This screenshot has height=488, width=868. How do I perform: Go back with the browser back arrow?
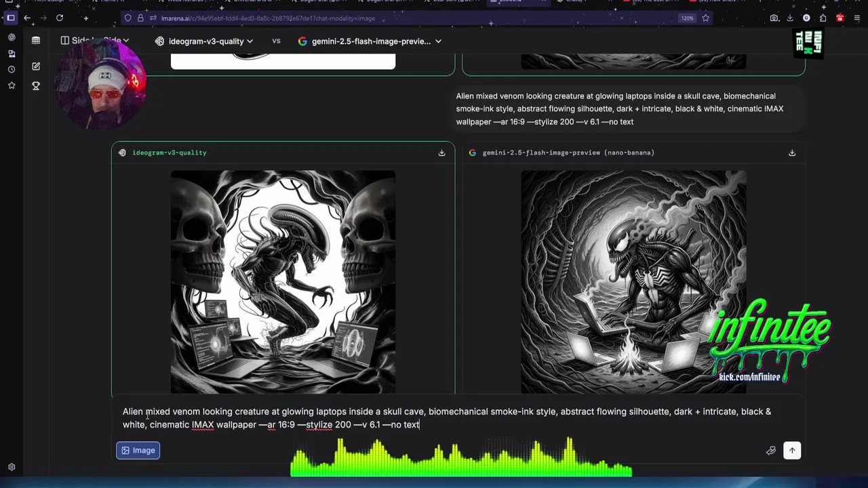tap(27, 18)
